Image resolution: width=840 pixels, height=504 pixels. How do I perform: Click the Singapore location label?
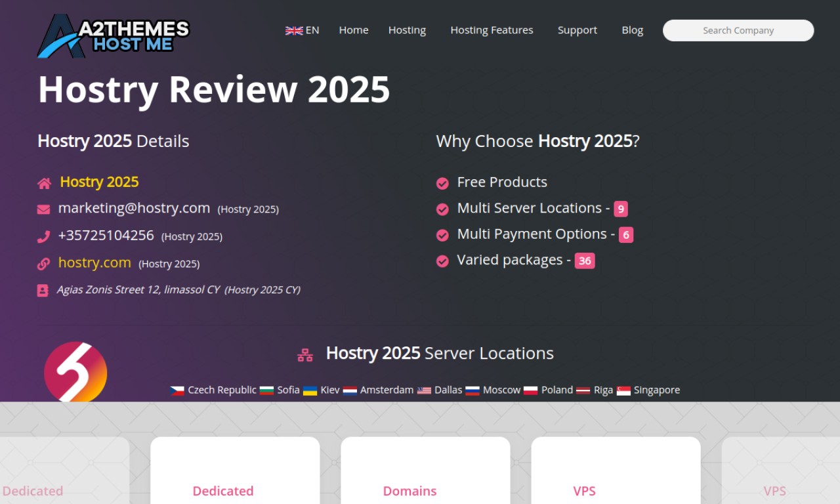[657, 390]
